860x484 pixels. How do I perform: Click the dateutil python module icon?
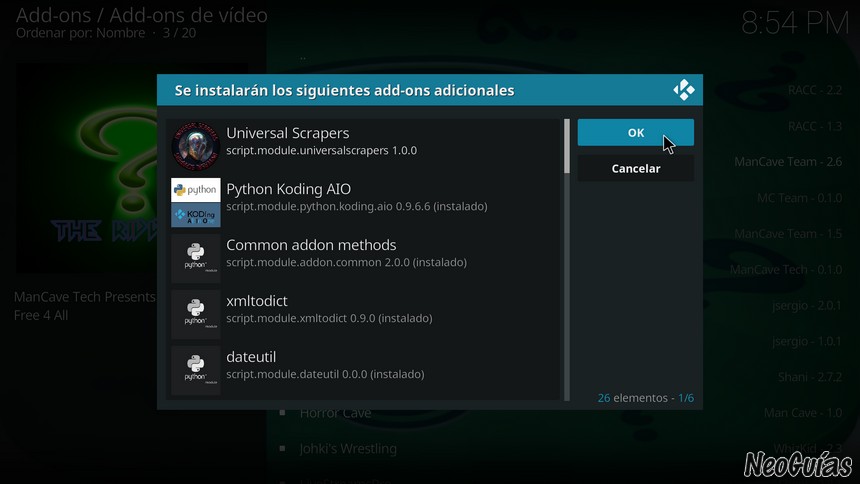click(x=196, y=370)
